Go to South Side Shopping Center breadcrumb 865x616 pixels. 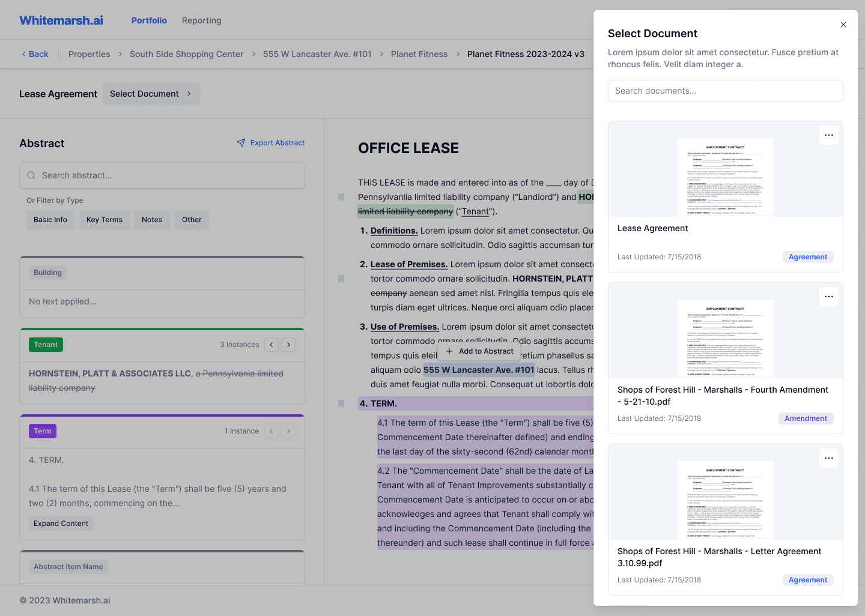pos(187,54)
